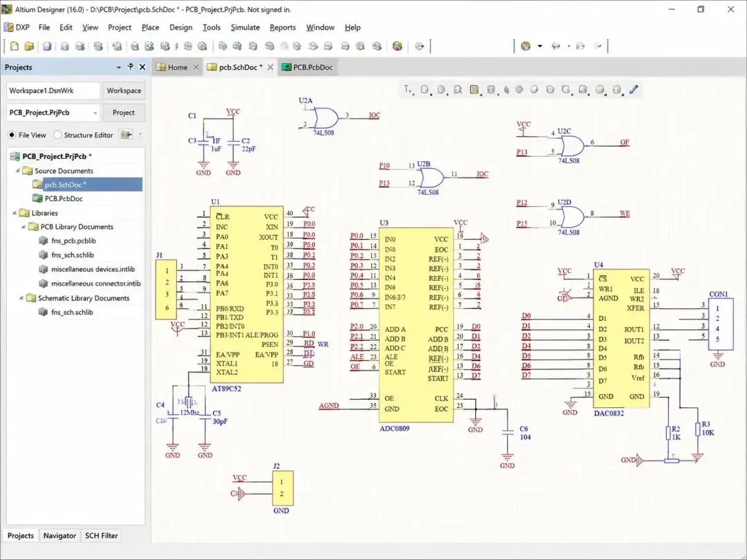
Task: Open the File menu
Action: [44, 27]
